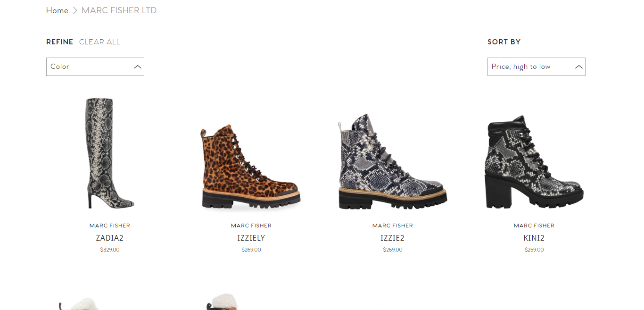View the IZZIELY leopard boot image
This screenshot has width=644, height=310.
251,167
